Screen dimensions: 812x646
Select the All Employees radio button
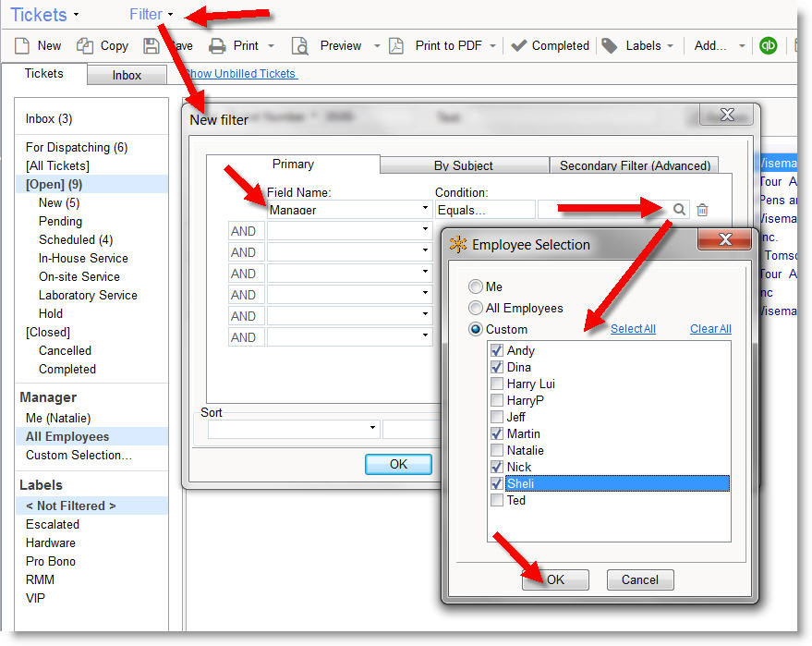476,308
